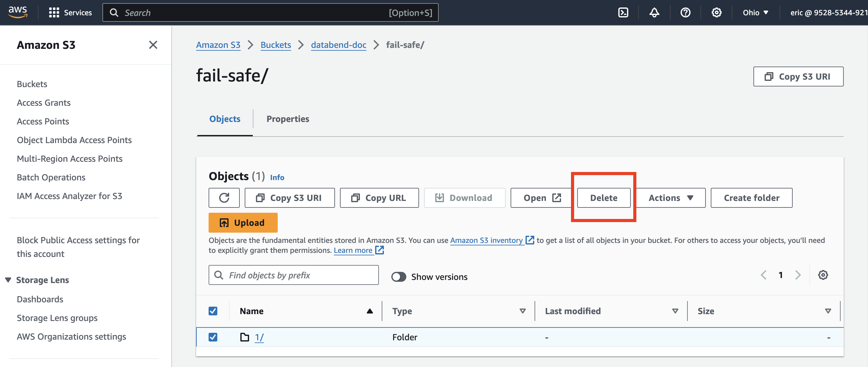
Task: Open the Services grid menu
Action: pos(70,12)
